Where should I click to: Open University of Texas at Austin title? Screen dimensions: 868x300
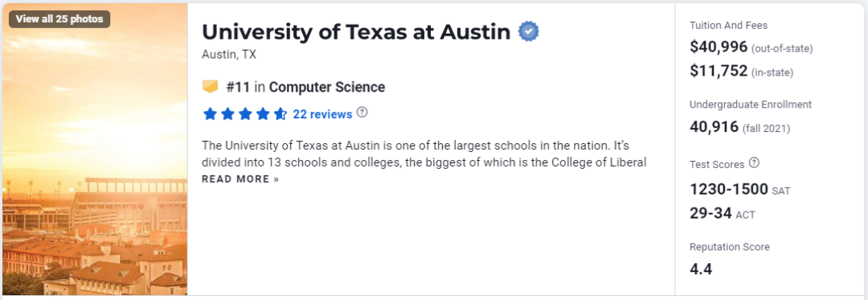pyautogui.click(x=356, y=32)
